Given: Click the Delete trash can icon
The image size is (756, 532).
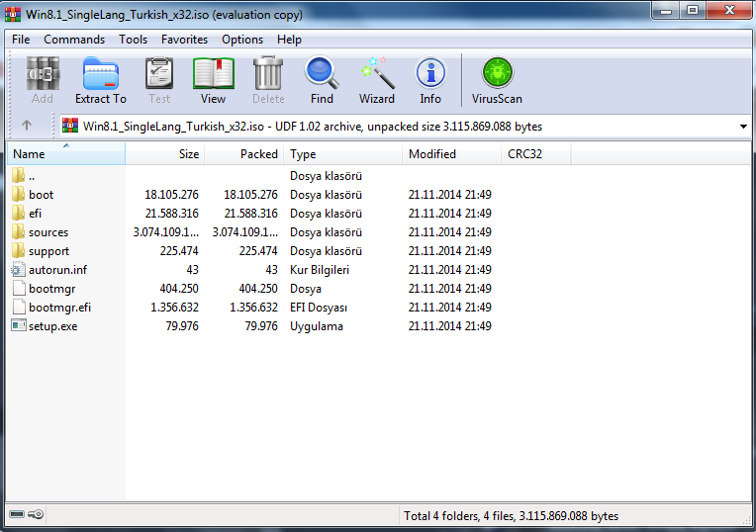Looking at the screenshot, I should coord(268,73).
